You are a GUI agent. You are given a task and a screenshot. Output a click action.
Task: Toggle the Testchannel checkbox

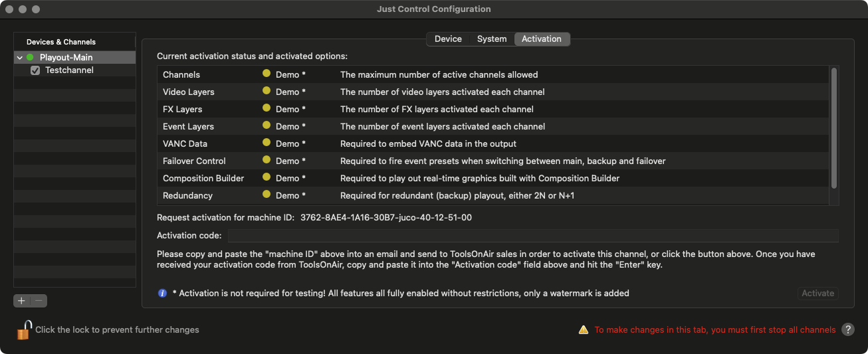click(x=36, y=70)
